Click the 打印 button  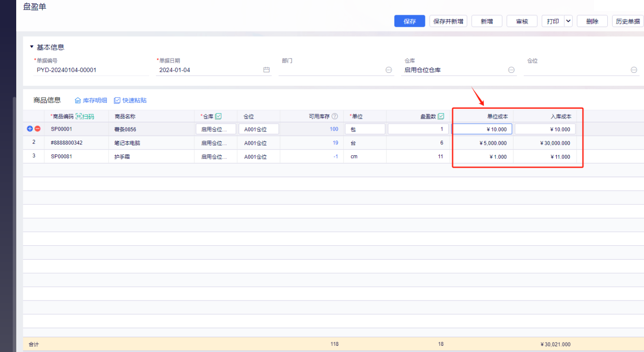click(553, 21)
